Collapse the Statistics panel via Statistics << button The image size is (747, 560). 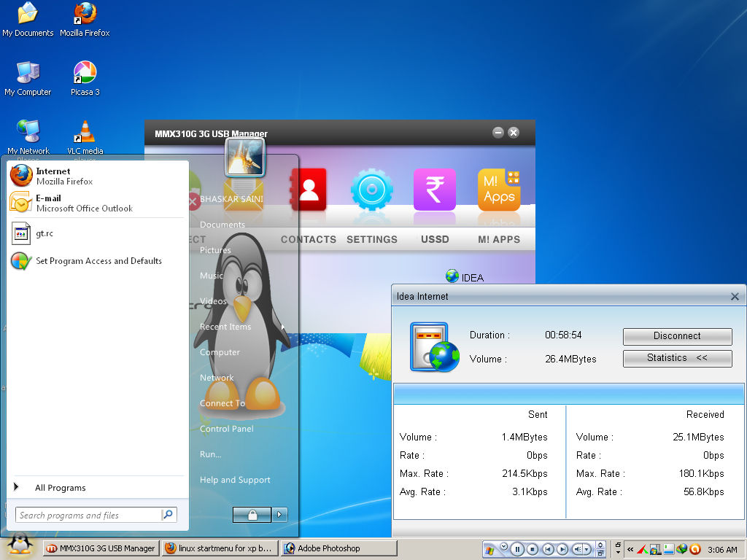[x=677, y=358]
